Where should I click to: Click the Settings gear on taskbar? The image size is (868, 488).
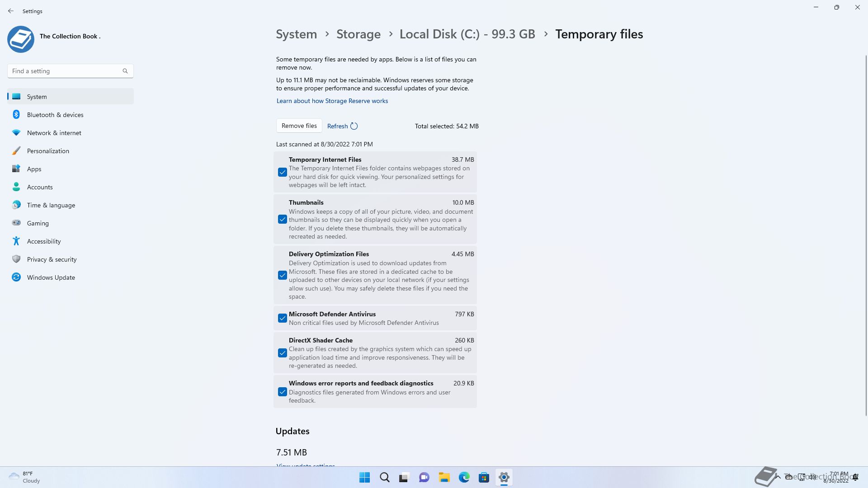(x=504, y=477)
